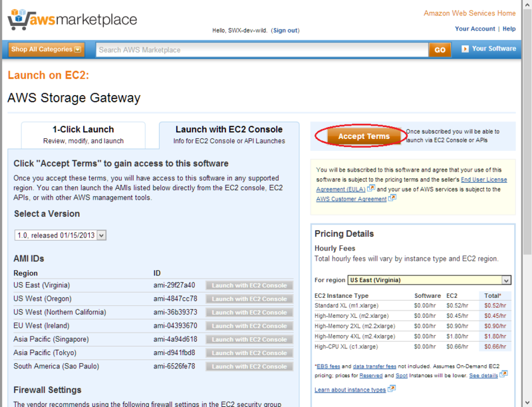Select AMI ID ami-4a94d618
The height and width of the screenshot is (407, 532).
pyautogui.click(x=175, y=339)
